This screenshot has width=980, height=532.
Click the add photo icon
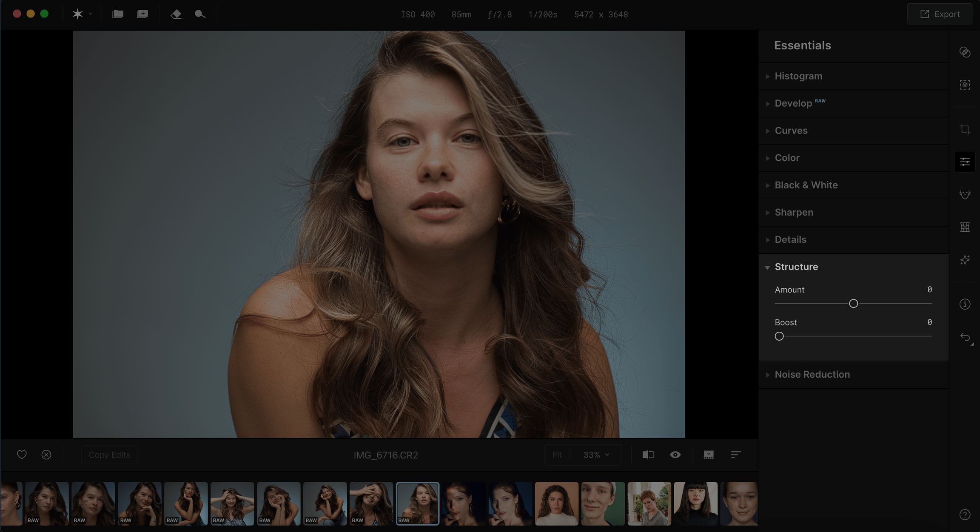click(x=142, y=14)
